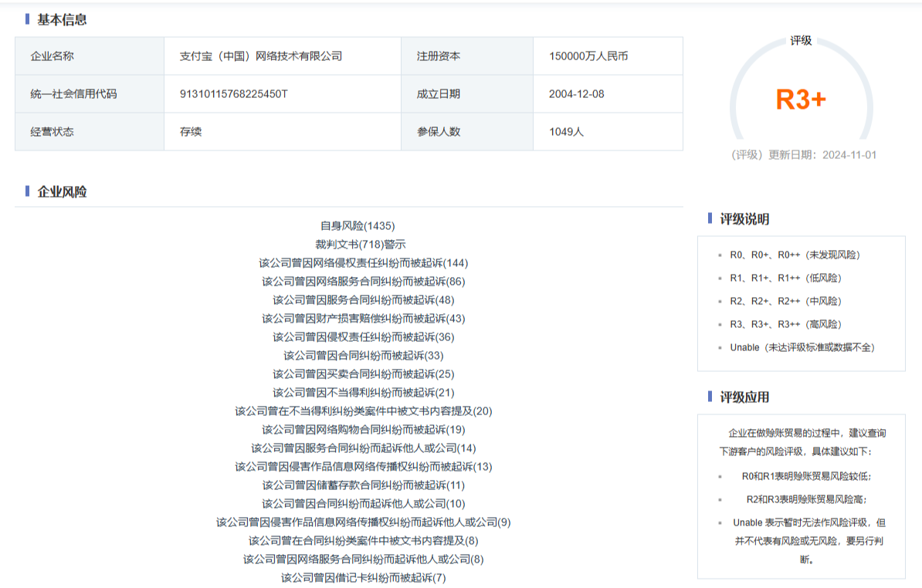This screenshot has width=922, height=588.
Task: Open 服务合同纠纷而被起诉(48) entry
Action: point(364,299)
